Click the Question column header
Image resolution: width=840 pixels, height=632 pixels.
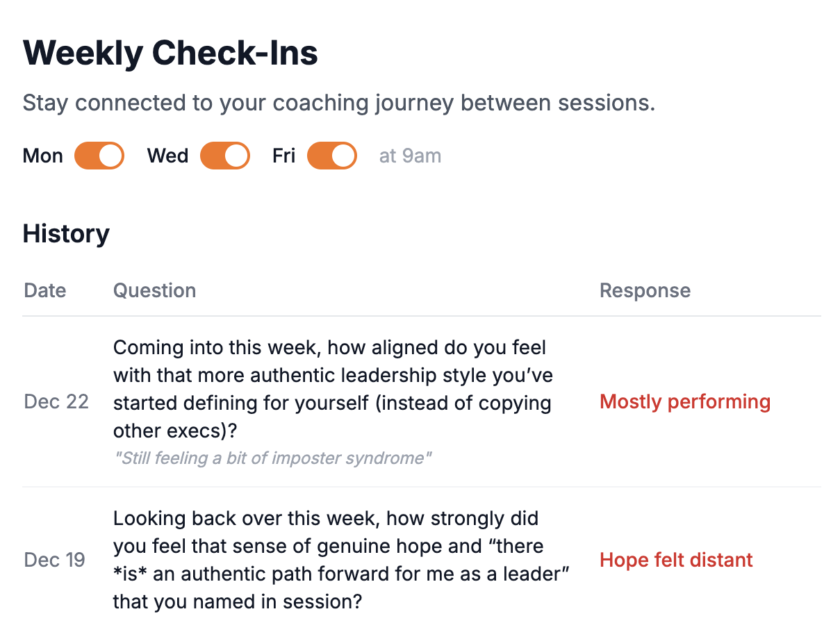[x=154, y=290]
